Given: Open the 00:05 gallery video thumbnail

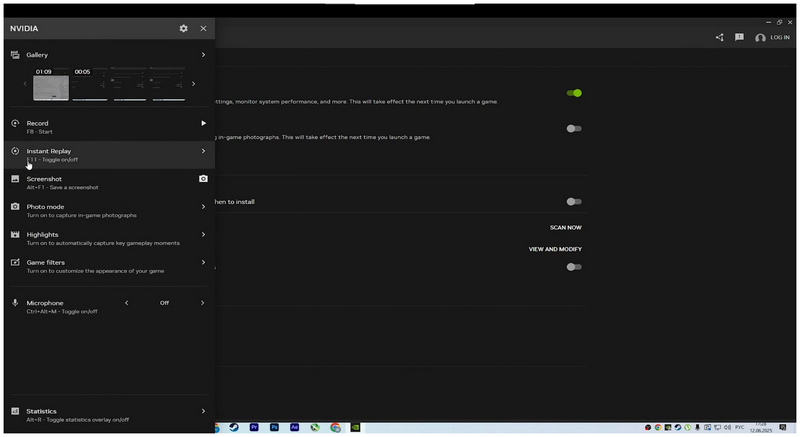Looking at the screenshot, I should pyautogui.click(x=90, y=84).
